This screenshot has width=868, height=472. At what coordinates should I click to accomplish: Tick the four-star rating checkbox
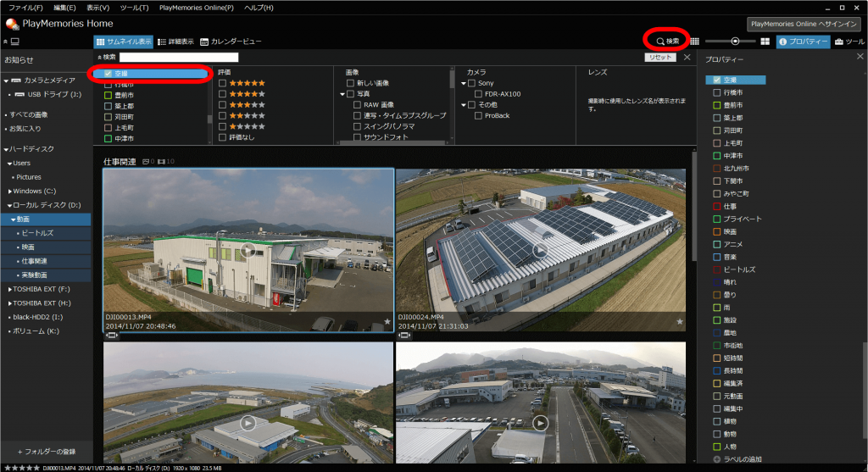(223, 94)
